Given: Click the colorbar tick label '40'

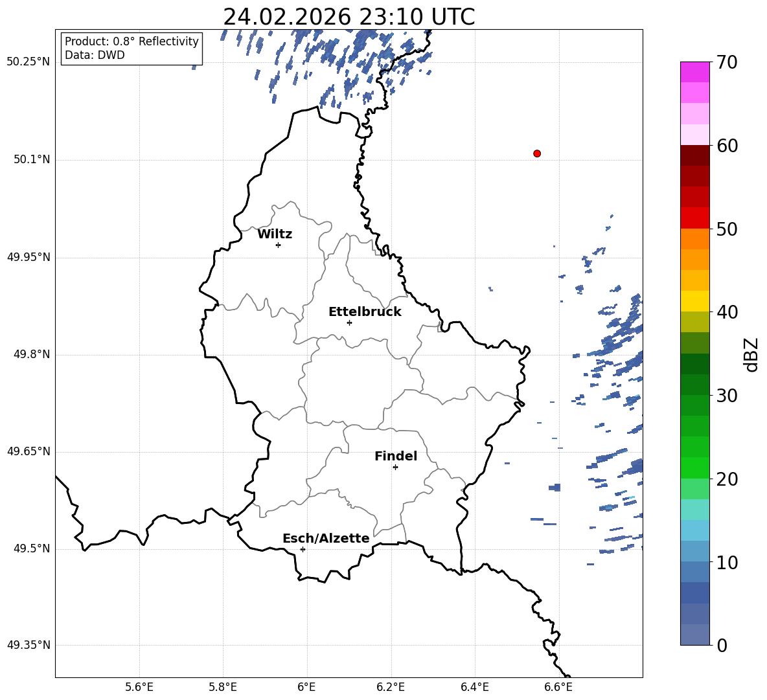Looking at the screenshot, I should [727, 312].
